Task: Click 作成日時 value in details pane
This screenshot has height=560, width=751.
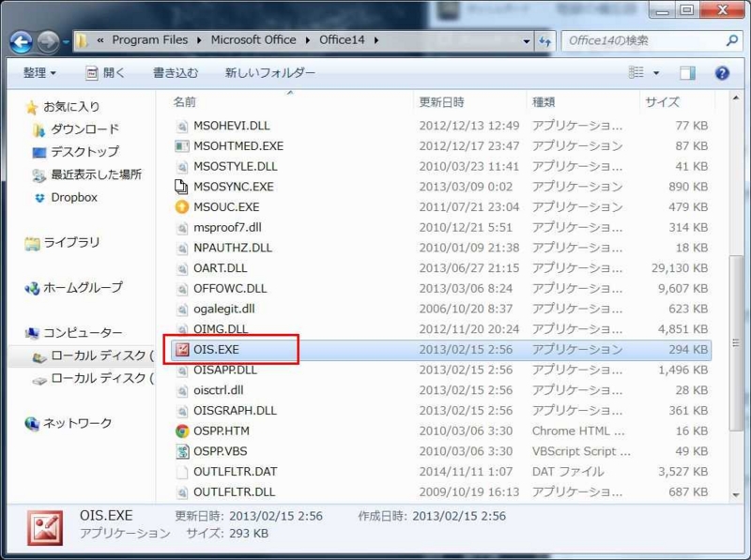Action: coord(459,516)
